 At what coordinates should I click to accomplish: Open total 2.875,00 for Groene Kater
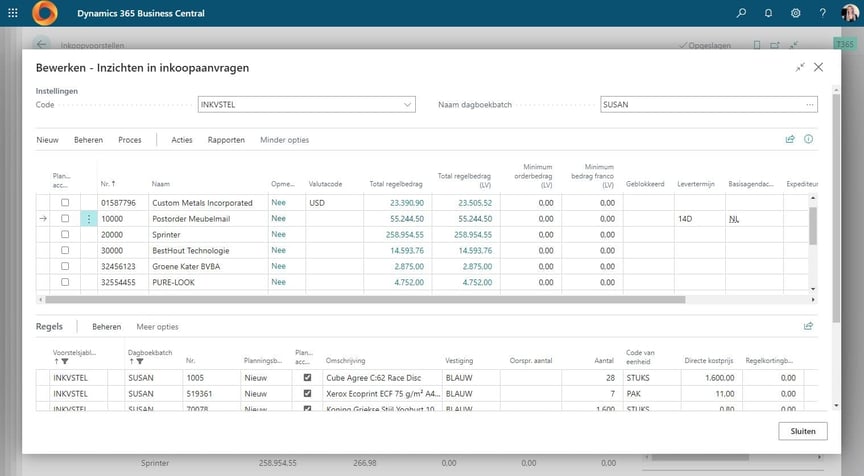pos(409,266)
